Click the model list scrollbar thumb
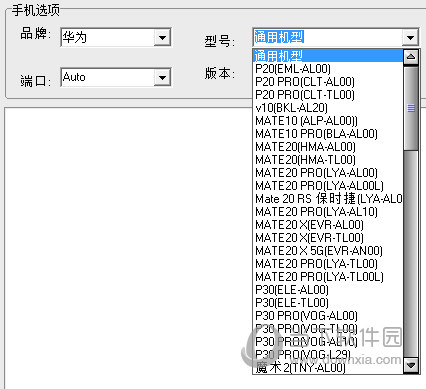The image size is (426, 389). [411, 108]
